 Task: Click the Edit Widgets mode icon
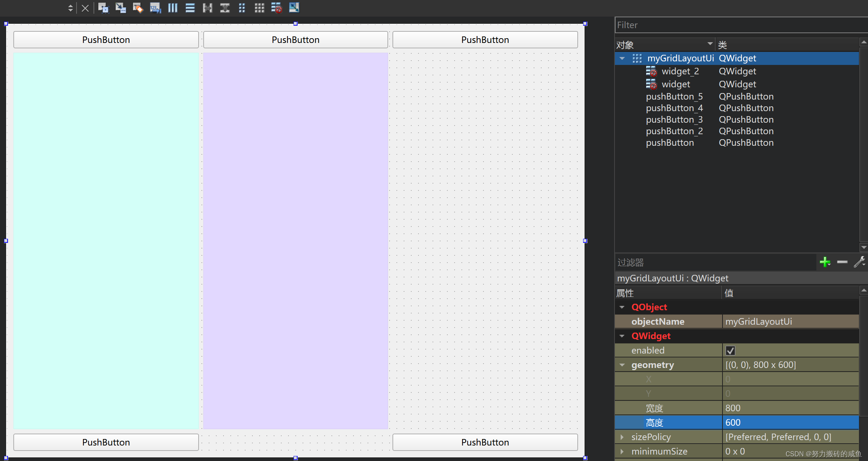click(x=103, y=8)
